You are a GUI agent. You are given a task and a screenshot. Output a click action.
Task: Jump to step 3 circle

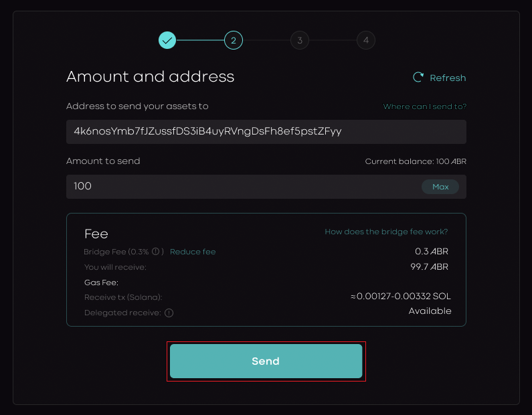[299, 40]
